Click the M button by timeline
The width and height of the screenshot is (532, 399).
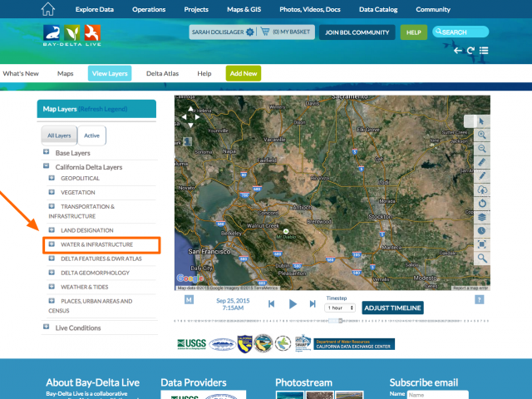click(x=189, y=299)
